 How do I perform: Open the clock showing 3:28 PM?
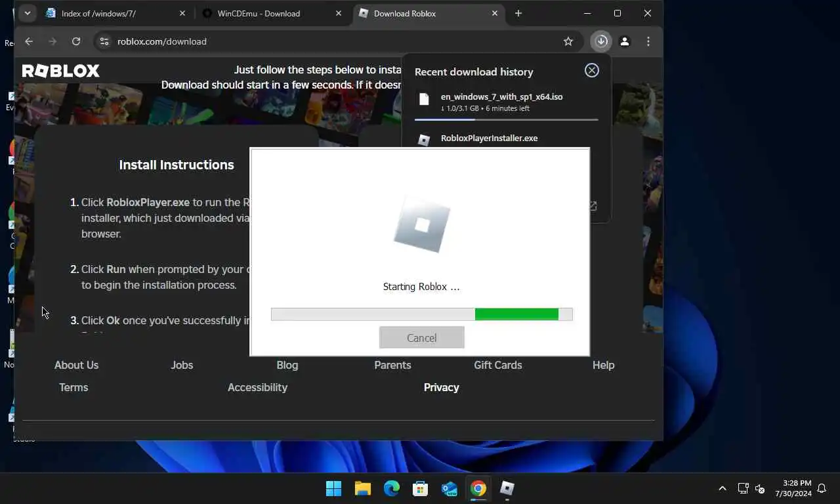pos(793,488)
